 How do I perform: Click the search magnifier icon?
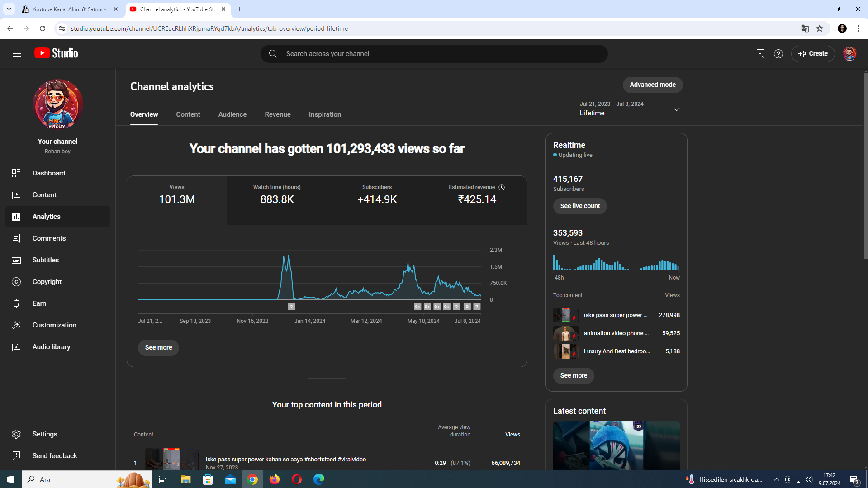coord(273,54)
